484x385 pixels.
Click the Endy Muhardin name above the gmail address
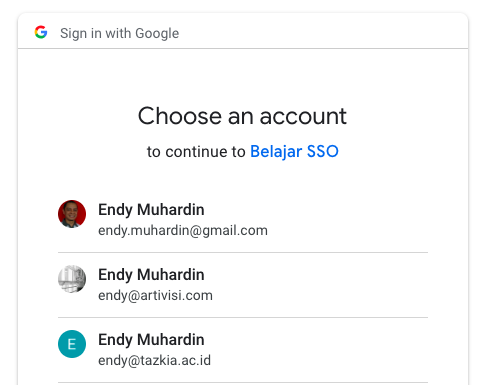tap(151, 210)
